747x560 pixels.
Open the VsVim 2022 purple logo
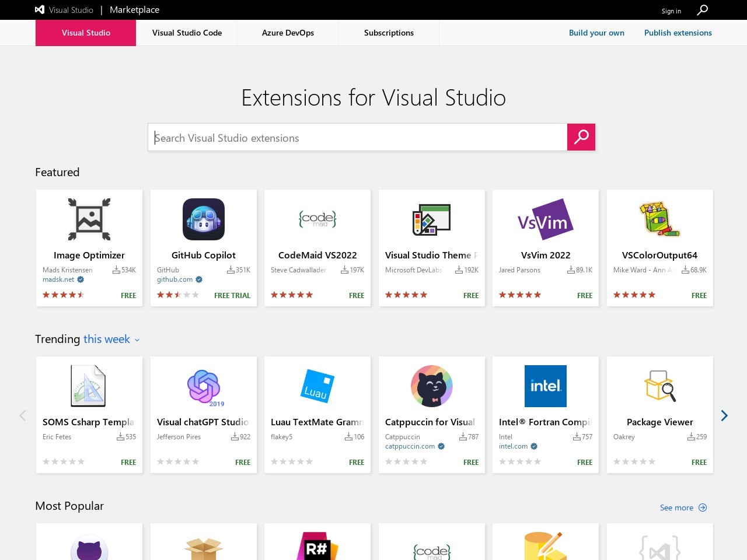[546, 219]
